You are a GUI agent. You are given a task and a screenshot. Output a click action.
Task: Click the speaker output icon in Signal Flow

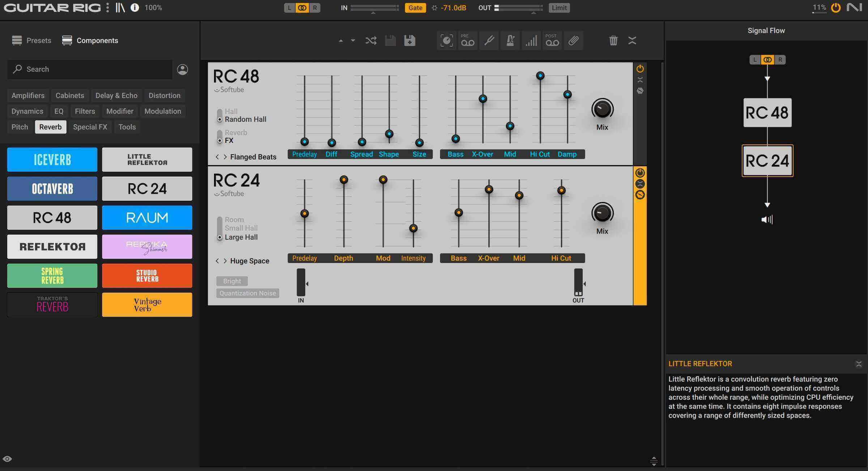coord(767,219)
